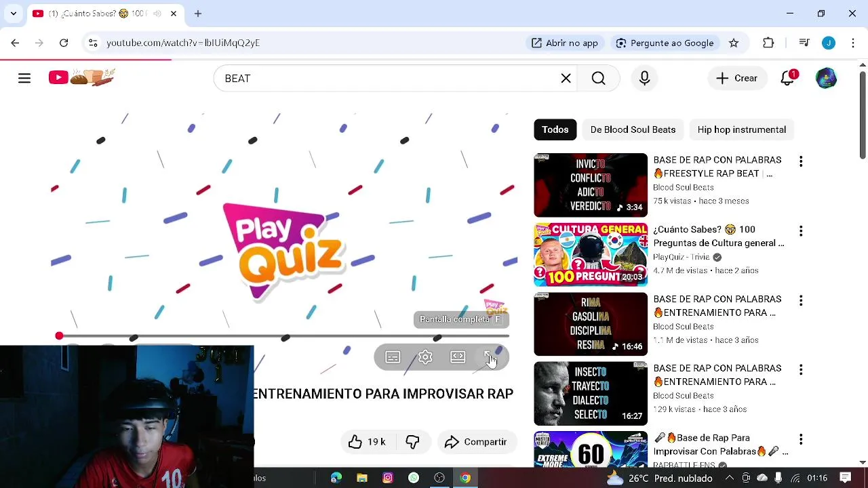Open more options for the 129 k vistas video
The height and width of the screenshot is (488, 868).
801,370
